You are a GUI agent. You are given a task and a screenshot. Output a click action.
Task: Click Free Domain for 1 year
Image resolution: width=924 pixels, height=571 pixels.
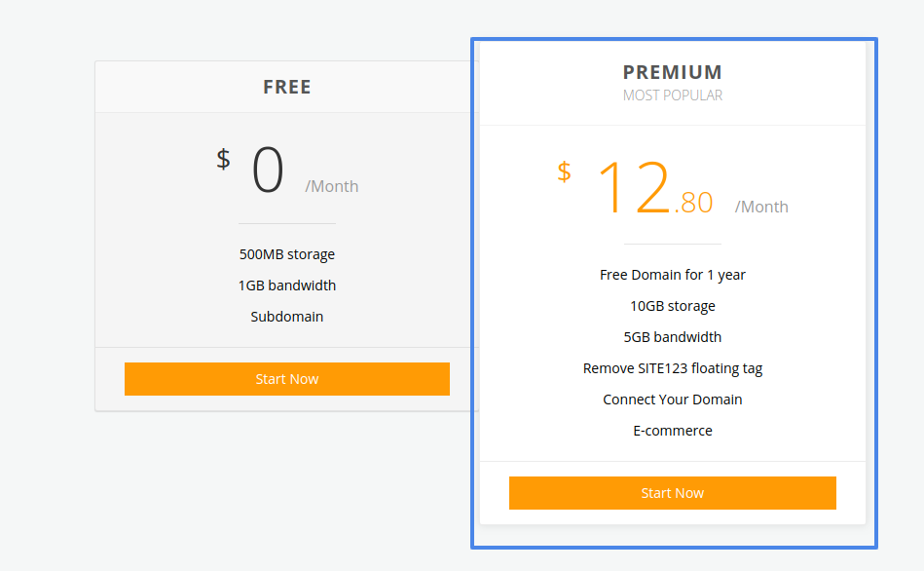(672, 275)
